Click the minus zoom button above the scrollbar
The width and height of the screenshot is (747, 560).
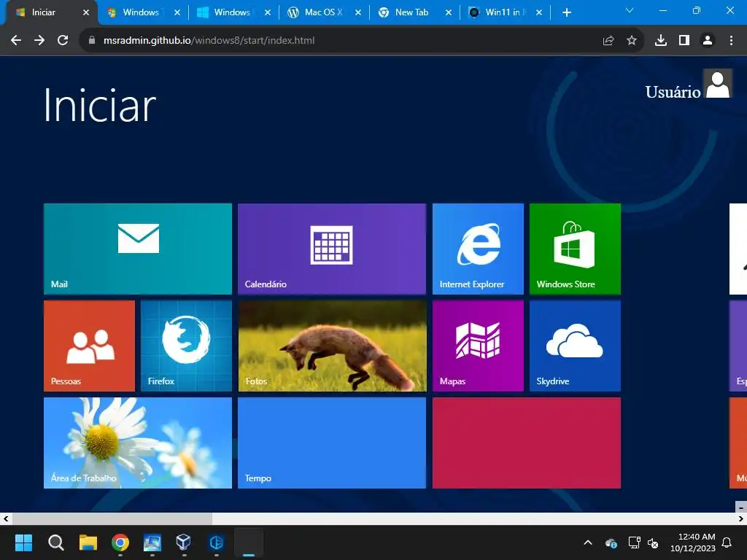coord(741,507)
